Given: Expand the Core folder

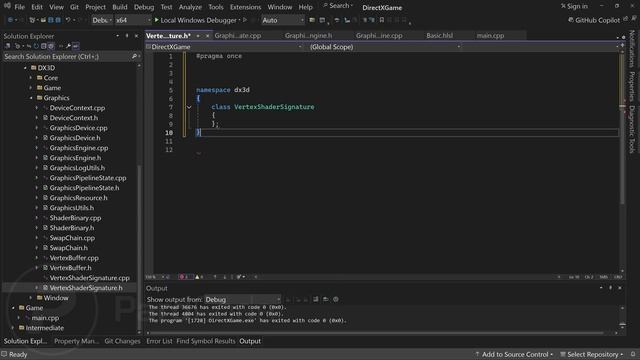Looking at the screenshot, I should (31, 78).
